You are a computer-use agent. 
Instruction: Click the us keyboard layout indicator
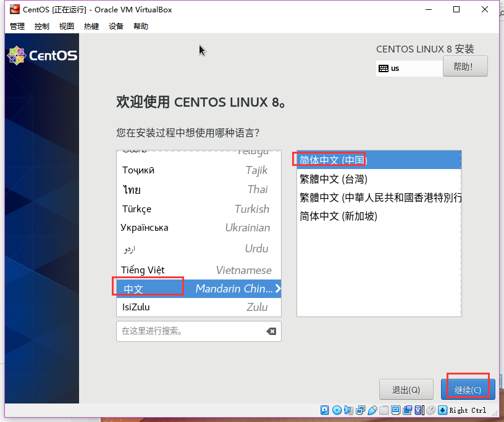coord(409,68)
